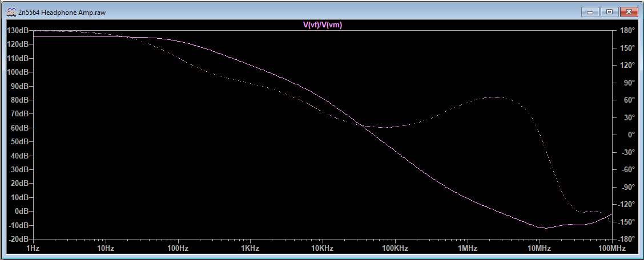Click the 100MHz frequency axis label
This screenshot has width=644, height=260.
click(x=612, y=249)
